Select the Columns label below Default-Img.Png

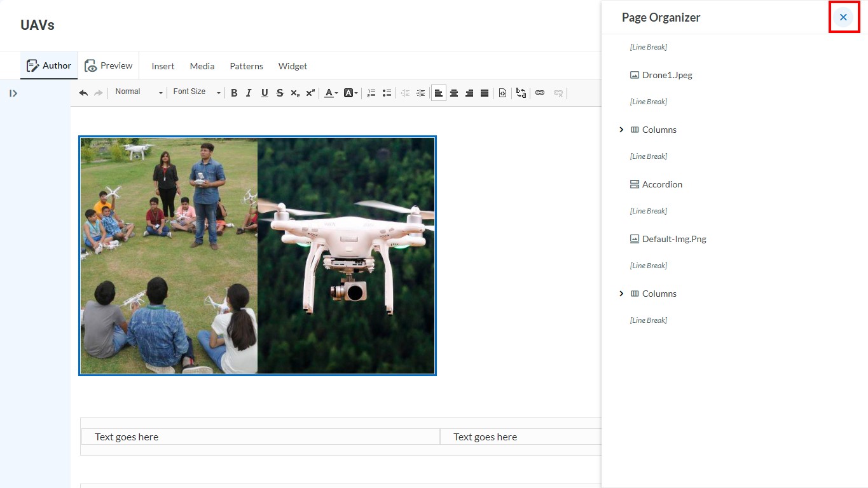(659, 294)
